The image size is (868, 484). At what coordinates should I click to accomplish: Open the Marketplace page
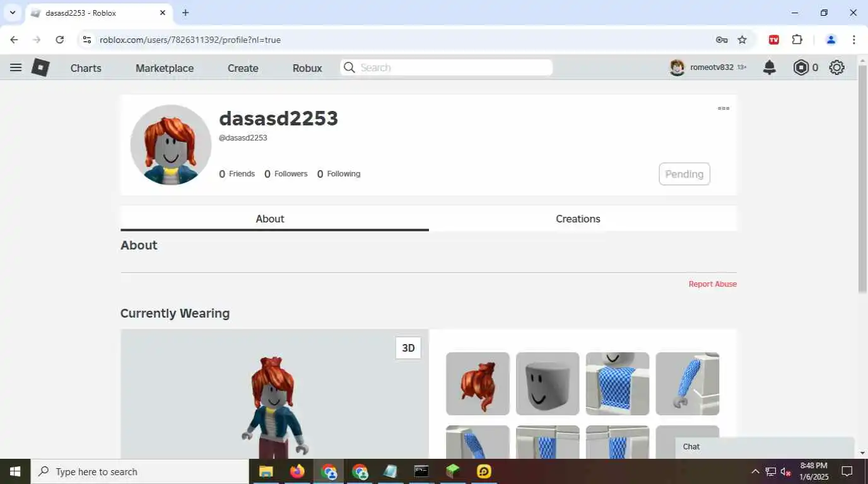(165, 68)
